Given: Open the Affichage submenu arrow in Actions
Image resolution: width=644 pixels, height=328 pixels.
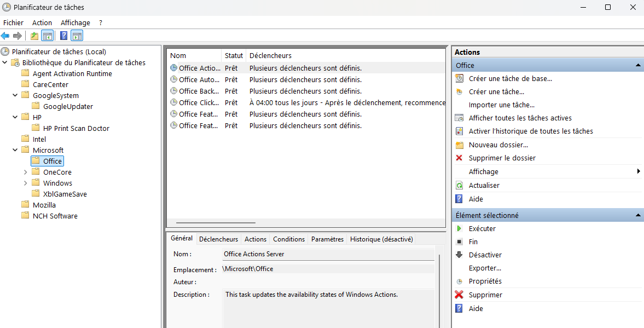Looking at the screenshot, I should point(639,171).
